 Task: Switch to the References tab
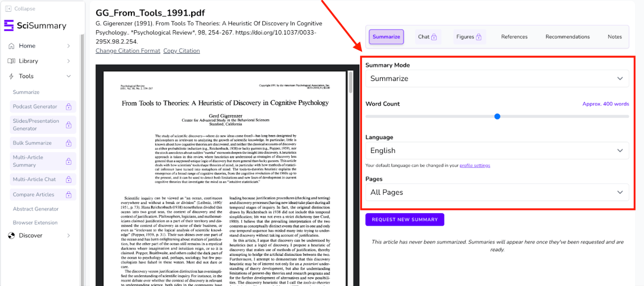point(514,36)
